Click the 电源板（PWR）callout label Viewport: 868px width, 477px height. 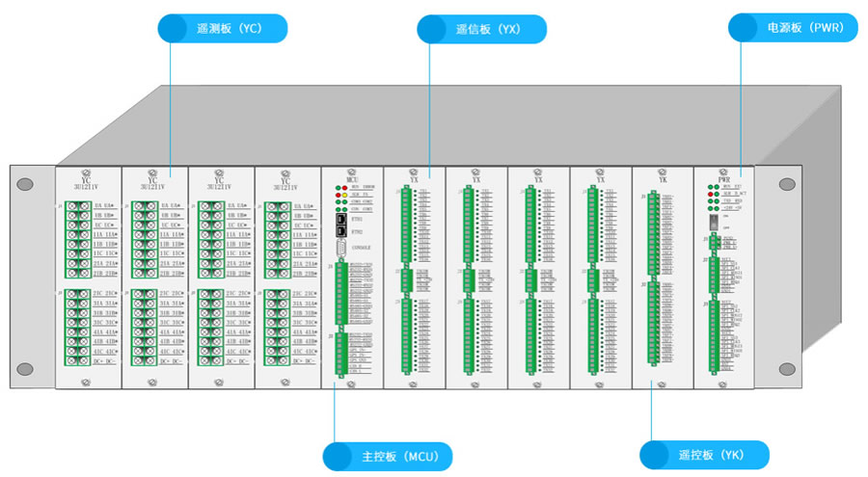tap(793, 28)
